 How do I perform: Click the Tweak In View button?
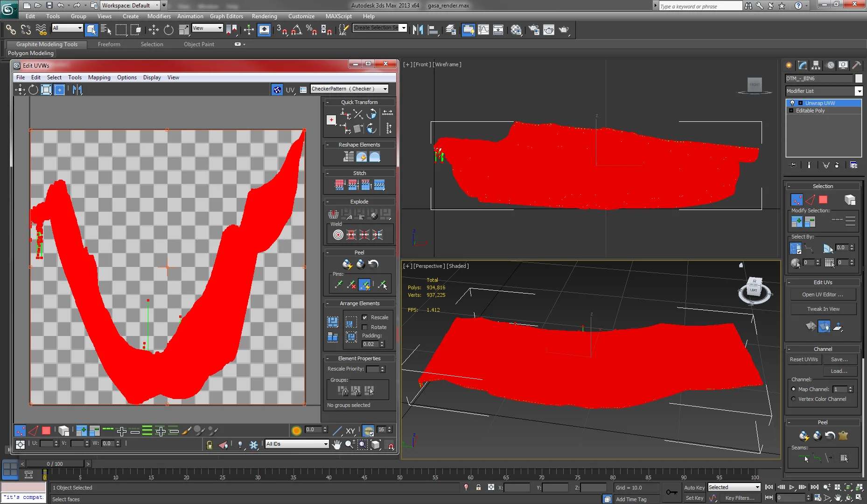pyautogui.click(x=823, y=309)
